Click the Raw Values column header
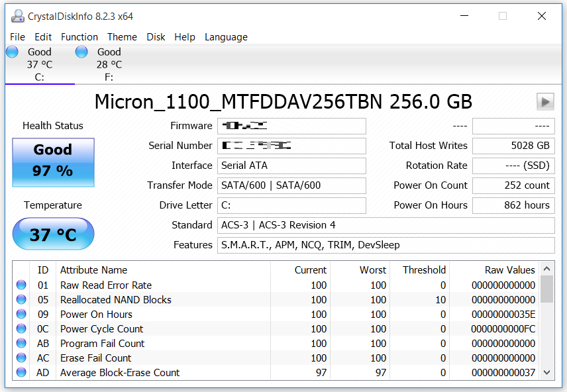 [494, 270]
